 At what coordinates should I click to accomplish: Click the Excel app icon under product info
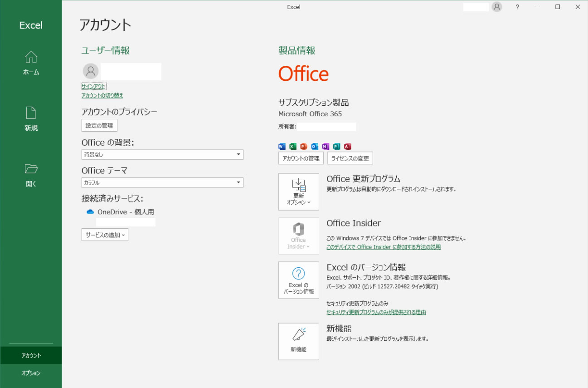(x=293, y=146)
